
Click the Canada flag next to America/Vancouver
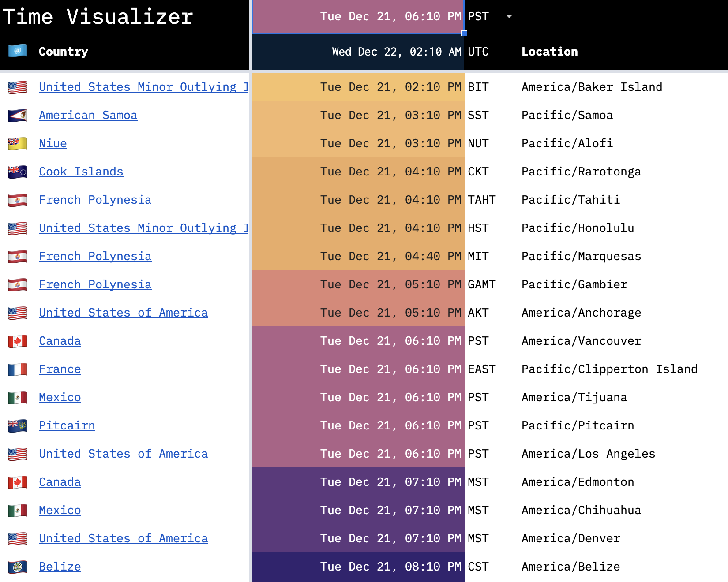(x=17, y=341)
